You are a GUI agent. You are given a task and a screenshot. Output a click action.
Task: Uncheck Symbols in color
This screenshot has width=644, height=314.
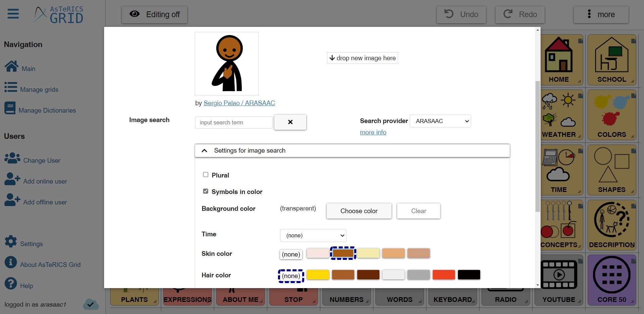tap(205, 191)
